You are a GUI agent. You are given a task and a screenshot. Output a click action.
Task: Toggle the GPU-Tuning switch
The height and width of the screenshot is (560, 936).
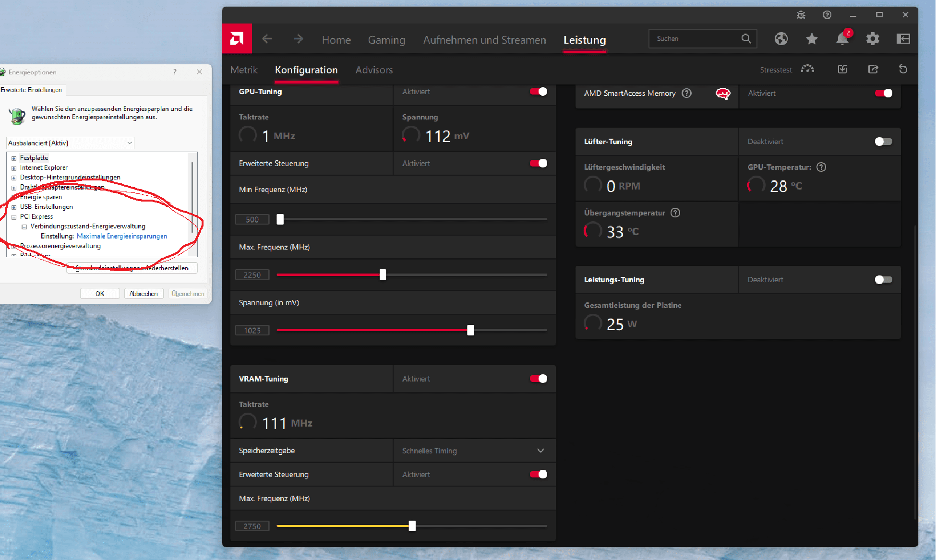pyautogui.click(x=539, y=92)
